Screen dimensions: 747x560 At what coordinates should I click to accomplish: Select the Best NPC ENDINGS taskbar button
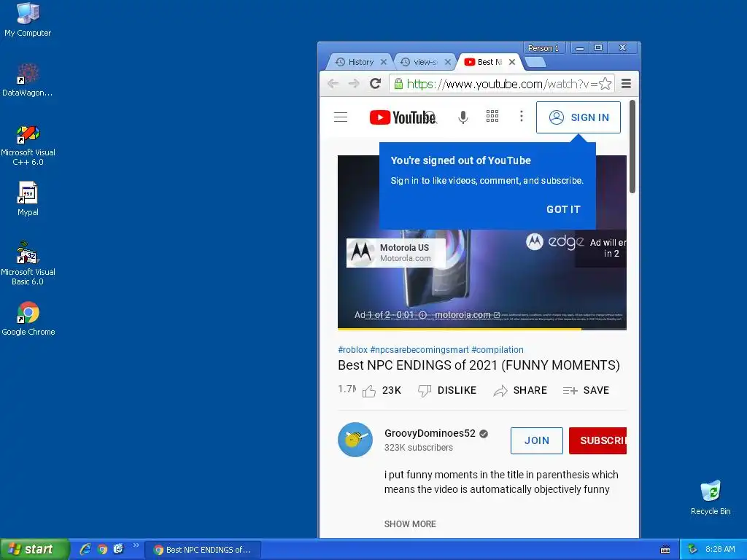[x=203, y=550]
